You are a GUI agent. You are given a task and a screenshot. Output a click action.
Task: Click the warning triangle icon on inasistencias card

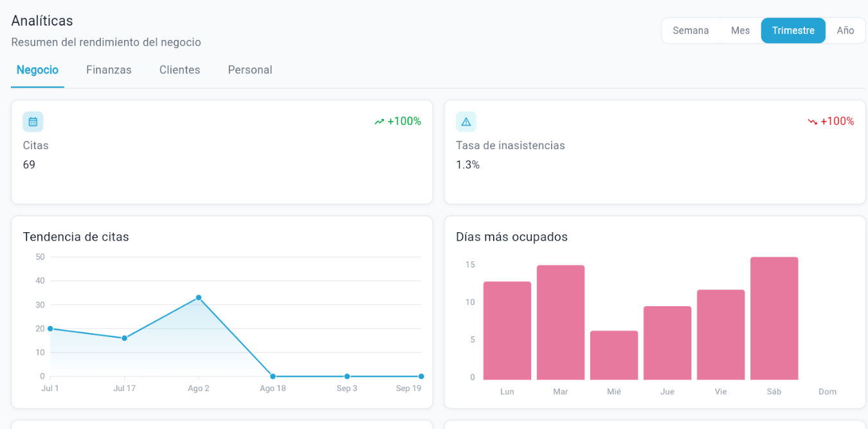coord(466,122)
